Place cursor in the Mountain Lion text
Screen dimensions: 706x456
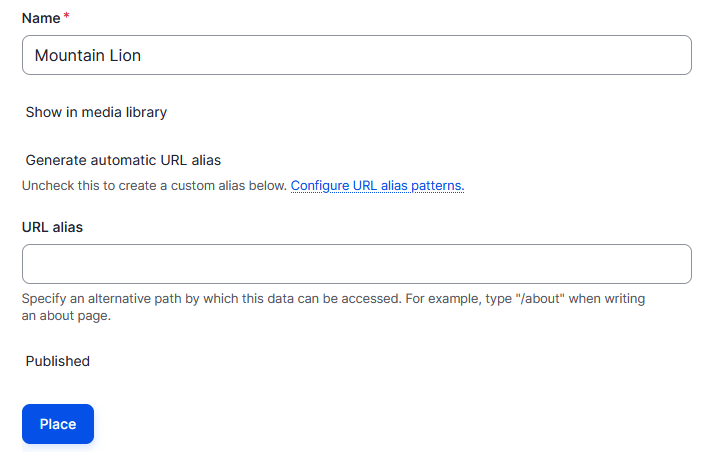(88, 55)
